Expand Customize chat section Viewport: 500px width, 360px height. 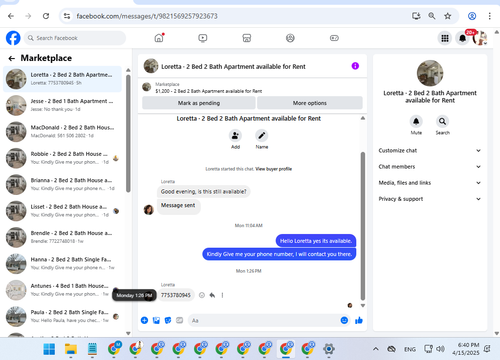tap(430, 151)
